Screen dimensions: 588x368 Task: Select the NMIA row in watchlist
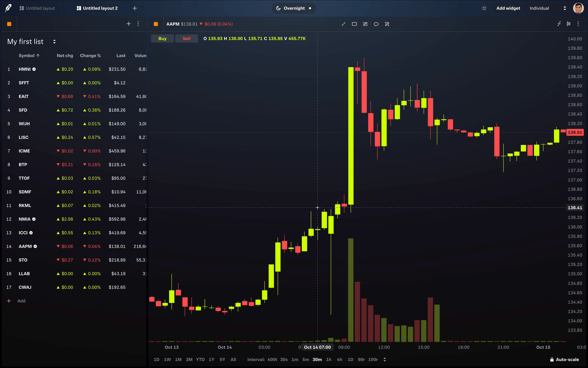pyautogui.click(x=68, y=219)
